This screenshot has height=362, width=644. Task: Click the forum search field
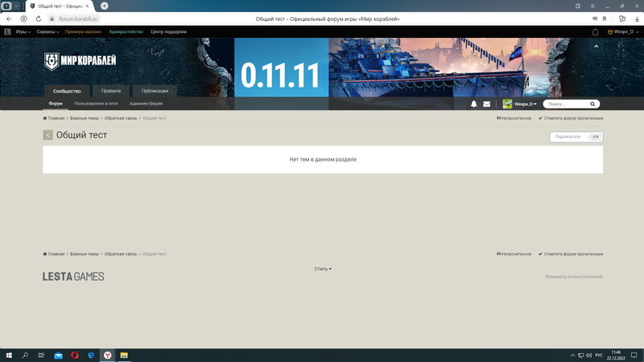pyautogui.click(x=568, y=104)
